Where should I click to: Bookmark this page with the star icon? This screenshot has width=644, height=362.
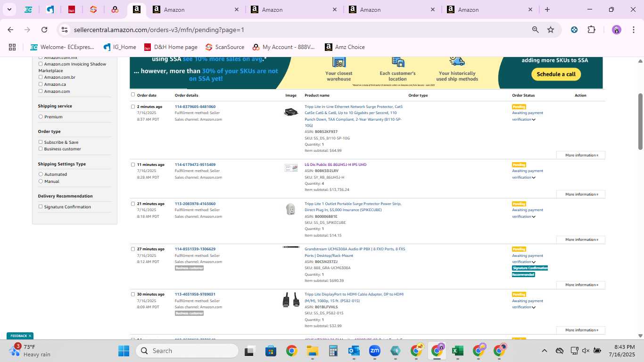point(551,30)
